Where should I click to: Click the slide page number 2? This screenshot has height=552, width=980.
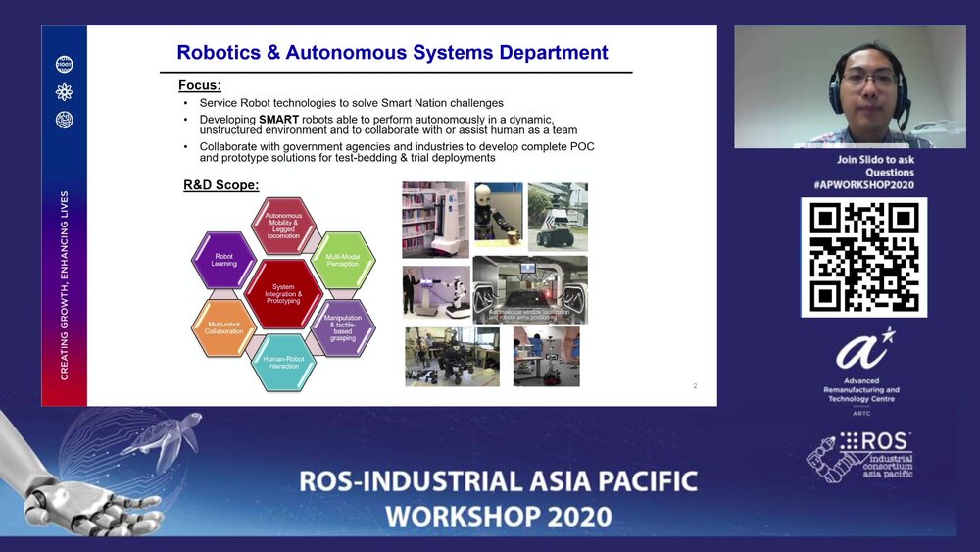point(695,385)
